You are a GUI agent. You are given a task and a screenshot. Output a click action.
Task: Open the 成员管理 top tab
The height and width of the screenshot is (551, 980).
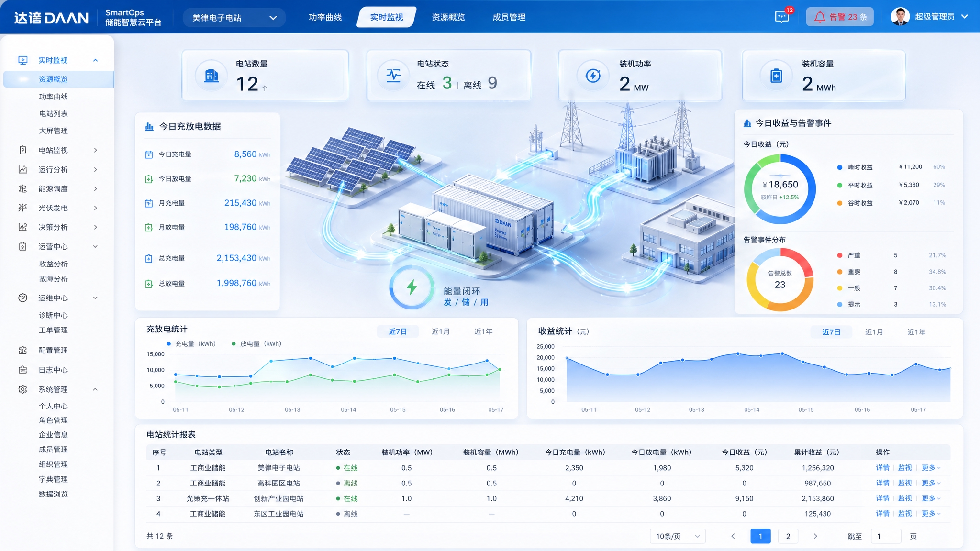tap(509, 17)
